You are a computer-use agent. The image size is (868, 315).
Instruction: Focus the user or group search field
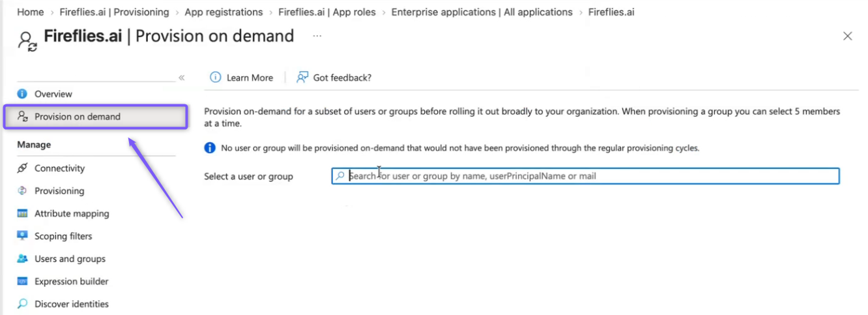point(585,176)
